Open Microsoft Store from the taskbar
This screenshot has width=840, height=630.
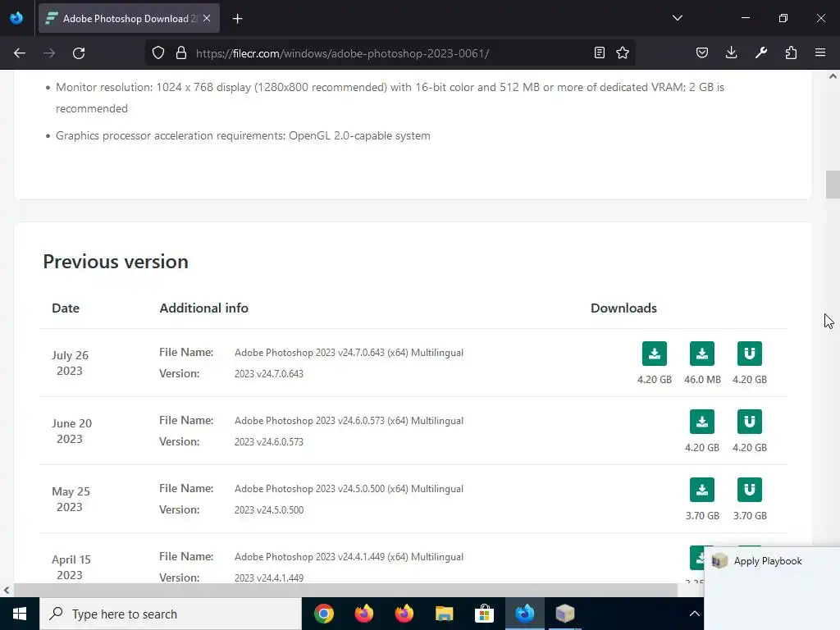[484, 614]
